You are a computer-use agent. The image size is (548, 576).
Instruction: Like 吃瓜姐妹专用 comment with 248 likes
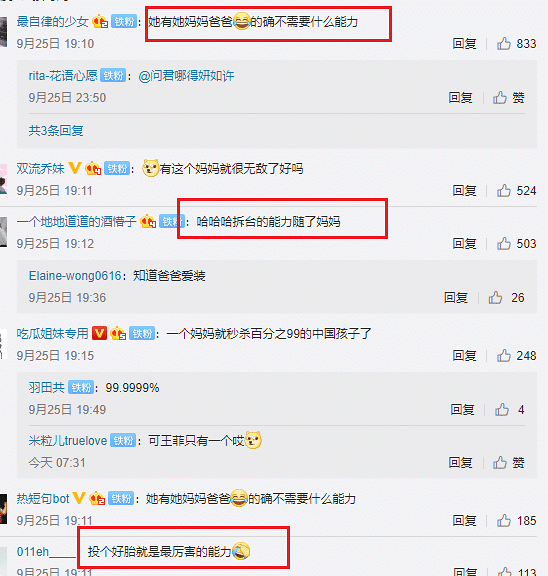pos(504,356)
